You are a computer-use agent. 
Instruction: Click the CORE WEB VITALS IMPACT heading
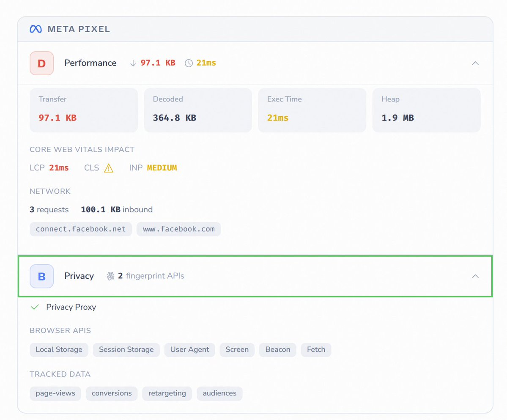coord(82,149)
